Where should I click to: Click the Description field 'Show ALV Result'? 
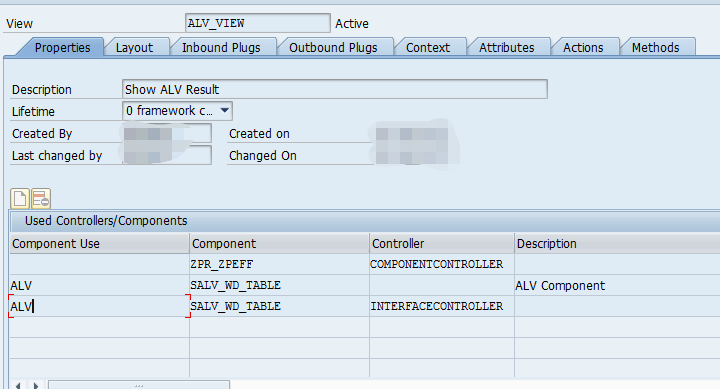tap(335, 89)
